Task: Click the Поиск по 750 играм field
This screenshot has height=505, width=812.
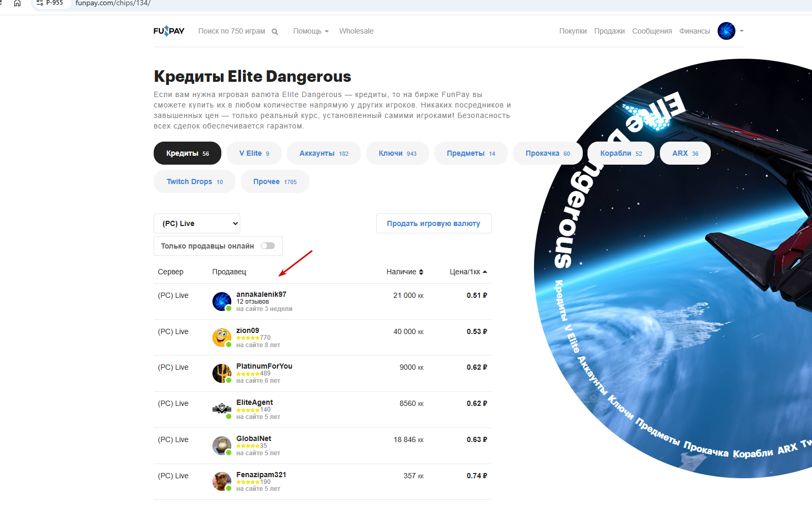Action: pos(232,31)
